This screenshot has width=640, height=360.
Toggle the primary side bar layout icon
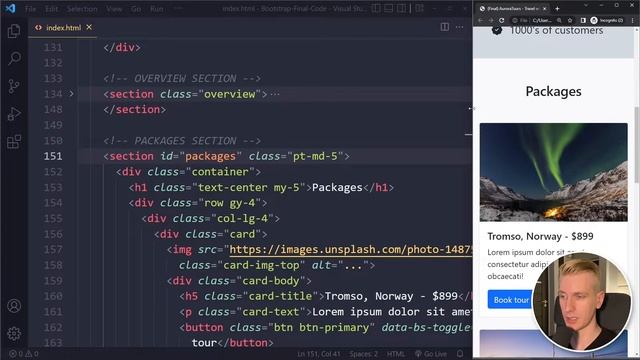376,8
